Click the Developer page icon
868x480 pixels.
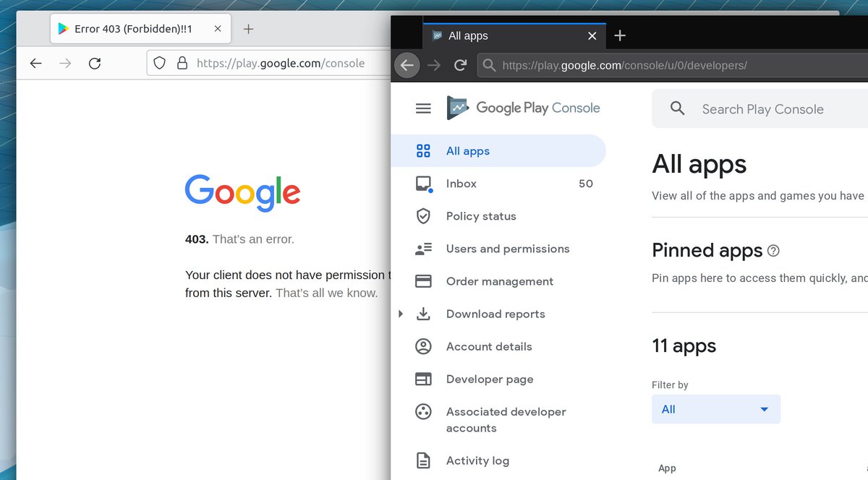click(x=423, y=379)
